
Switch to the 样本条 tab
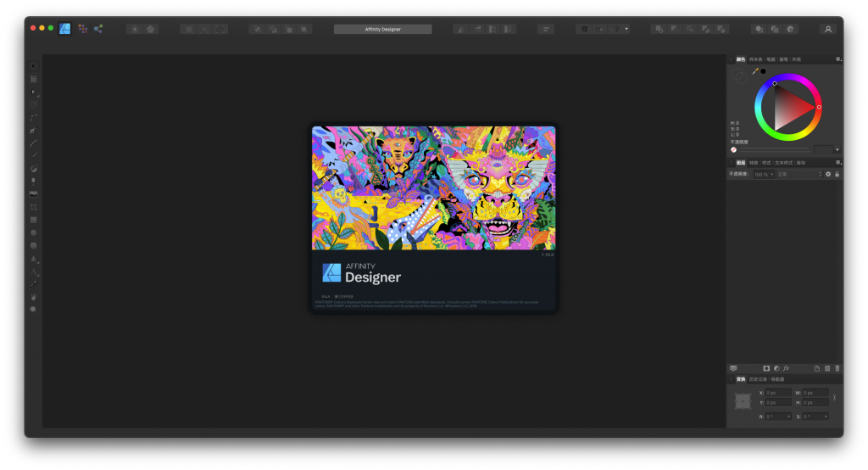tap(755, 59)
